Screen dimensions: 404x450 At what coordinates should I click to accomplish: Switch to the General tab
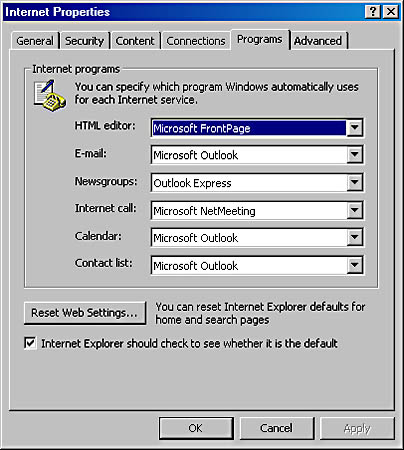35,41
